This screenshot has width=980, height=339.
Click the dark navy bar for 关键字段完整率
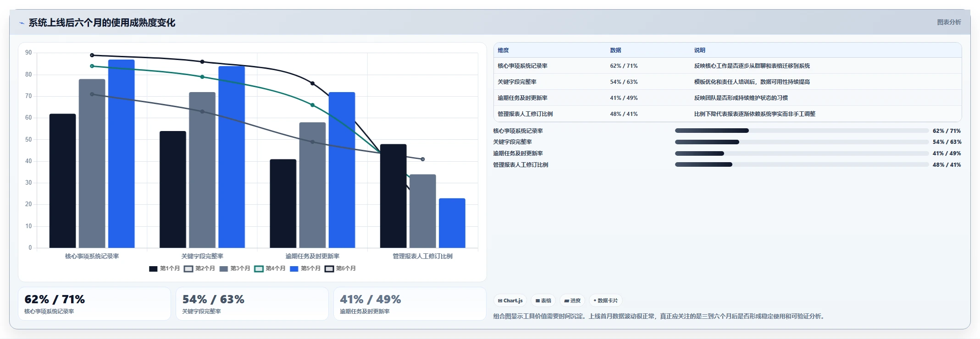(173, 190)
